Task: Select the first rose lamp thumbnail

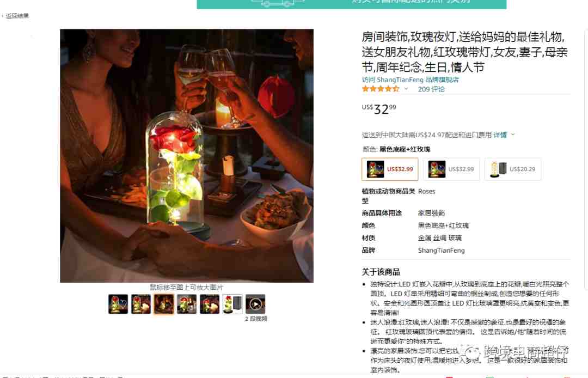Action: (118, 304)
